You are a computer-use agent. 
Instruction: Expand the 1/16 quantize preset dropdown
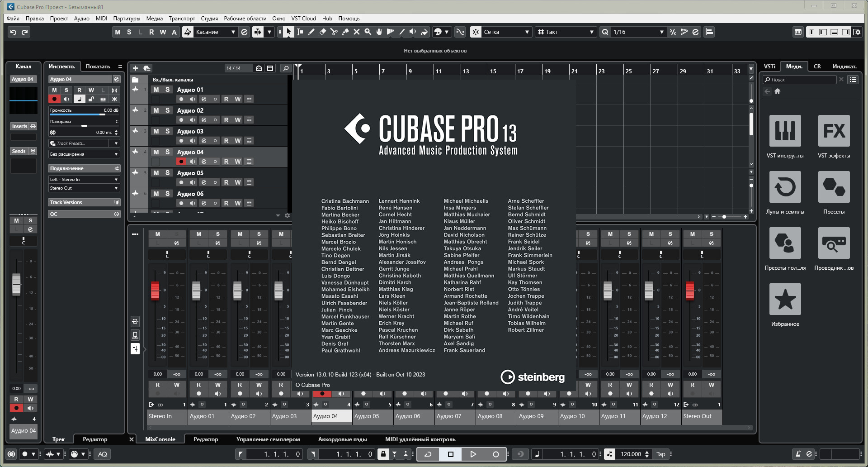tap(661, 32)
